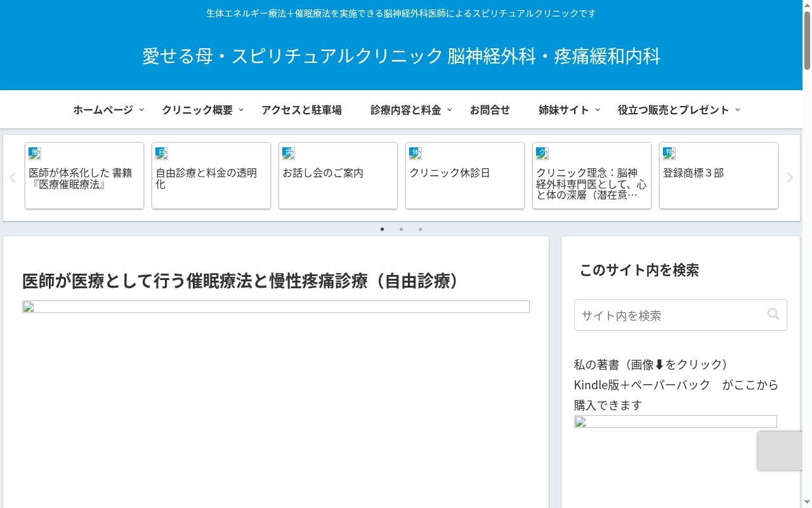
Task: Open クリニック概要 menu item
Action: coord(197,110)
